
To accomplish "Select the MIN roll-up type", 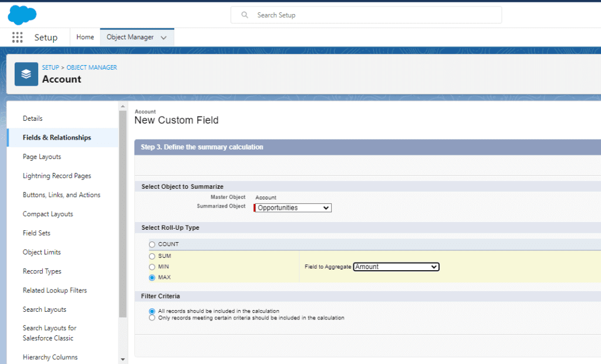I will click(152, 267).
